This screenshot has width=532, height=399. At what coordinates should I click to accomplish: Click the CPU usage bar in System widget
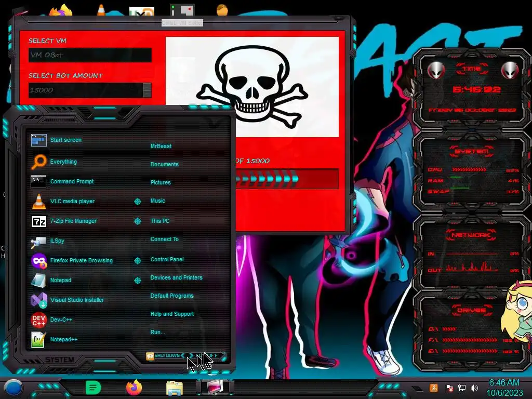[x=469, y=170]
